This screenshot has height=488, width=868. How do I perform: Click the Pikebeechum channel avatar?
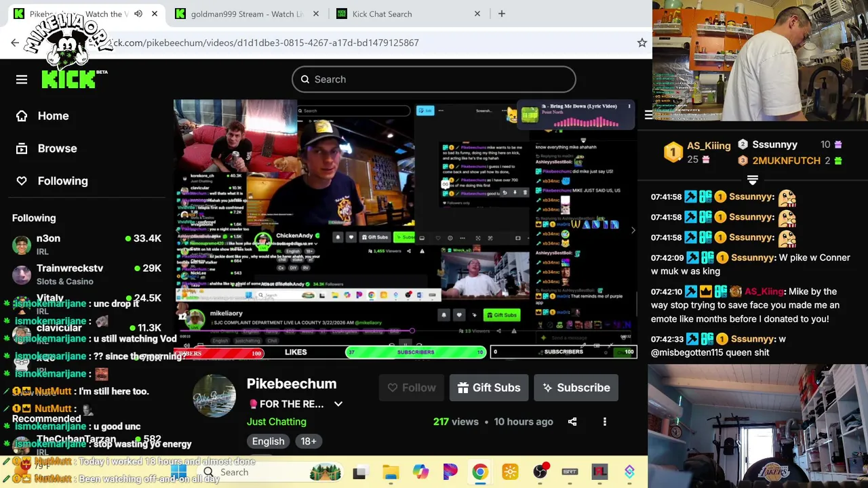click(214, 396)
